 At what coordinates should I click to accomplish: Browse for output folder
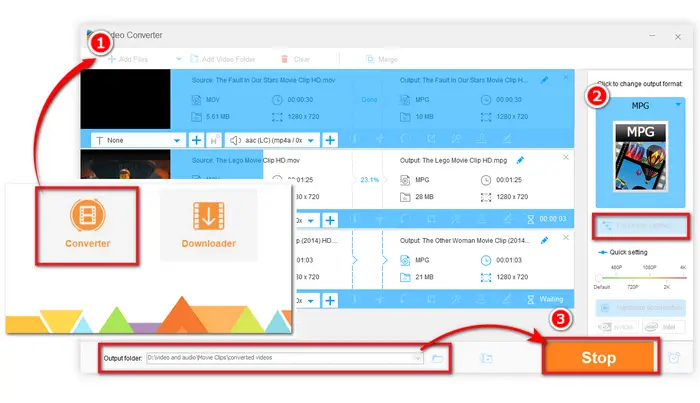pyautogui.click(x=437, y=358)
